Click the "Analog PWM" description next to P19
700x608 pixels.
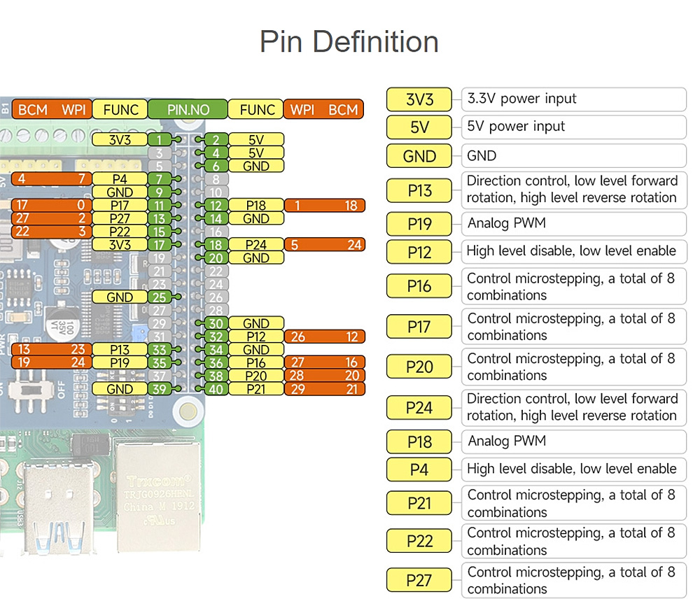[573, 224]
